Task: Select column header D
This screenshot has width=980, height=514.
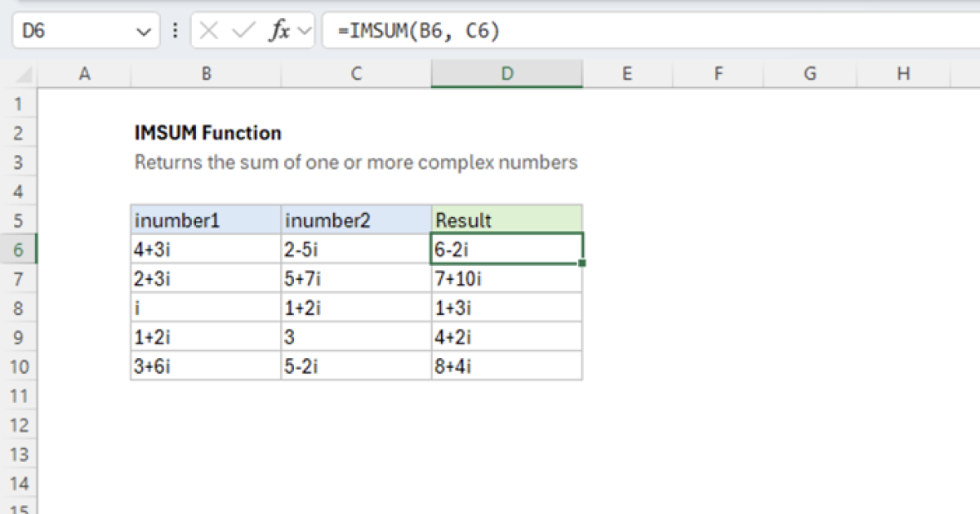Action: click(507, 73)
